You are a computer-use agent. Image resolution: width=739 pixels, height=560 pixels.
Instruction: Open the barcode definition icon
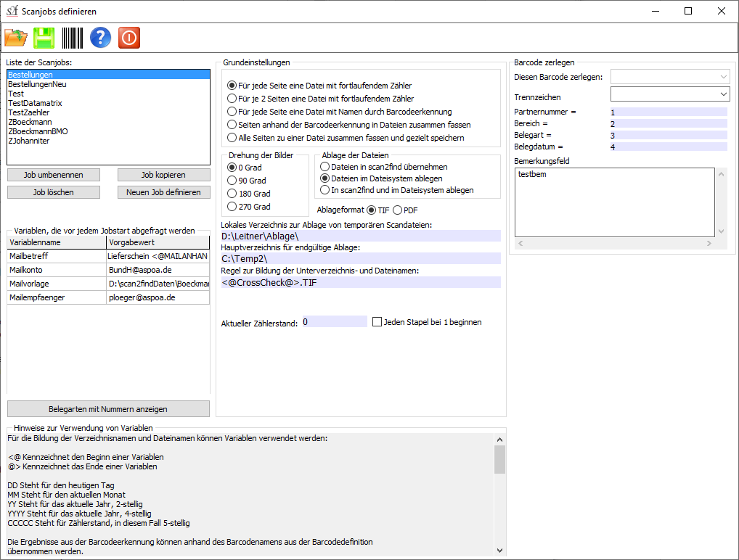tap(73, 38)
